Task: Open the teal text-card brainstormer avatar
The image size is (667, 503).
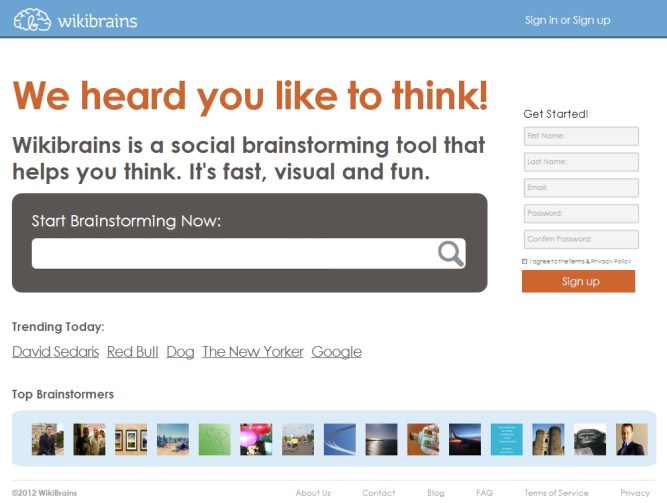Action: [x=506, y=439]
